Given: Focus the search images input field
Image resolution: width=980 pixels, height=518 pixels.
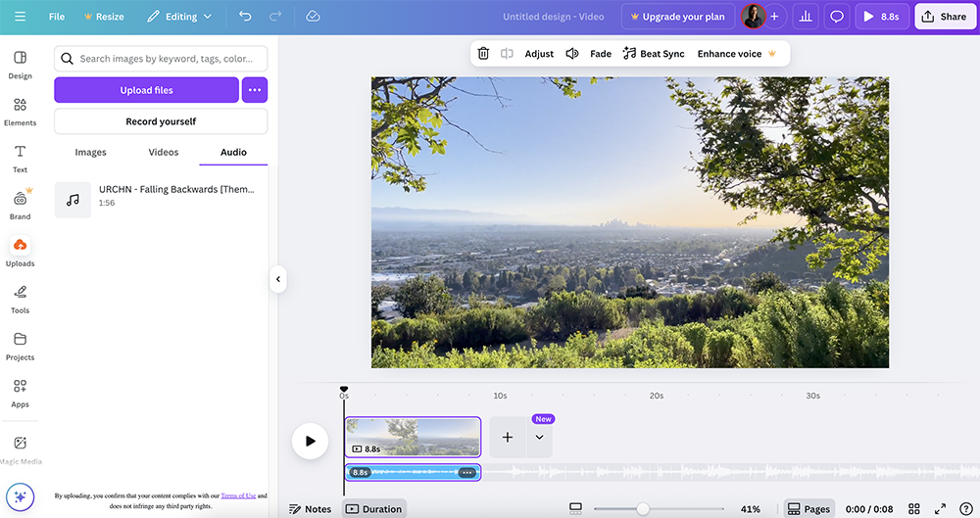Looking at the screenshot, I should pyautogui.click(x=161, y=59).
